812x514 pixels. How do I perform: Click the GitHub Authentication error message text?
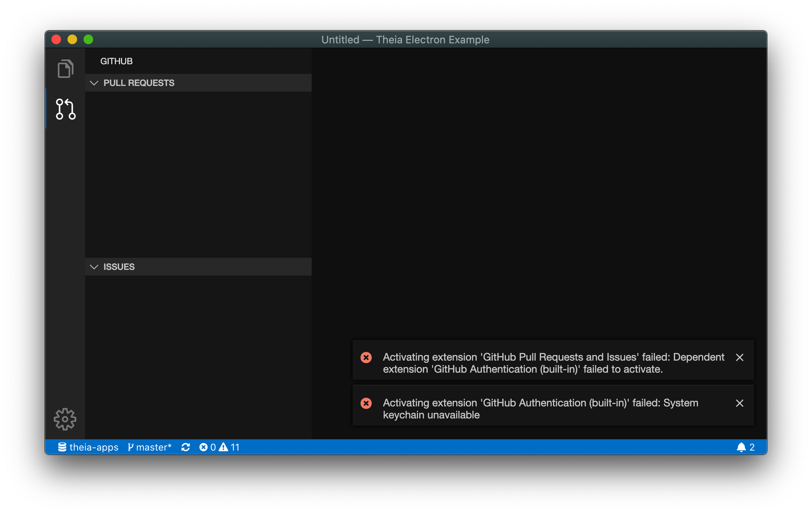point(540,409)
